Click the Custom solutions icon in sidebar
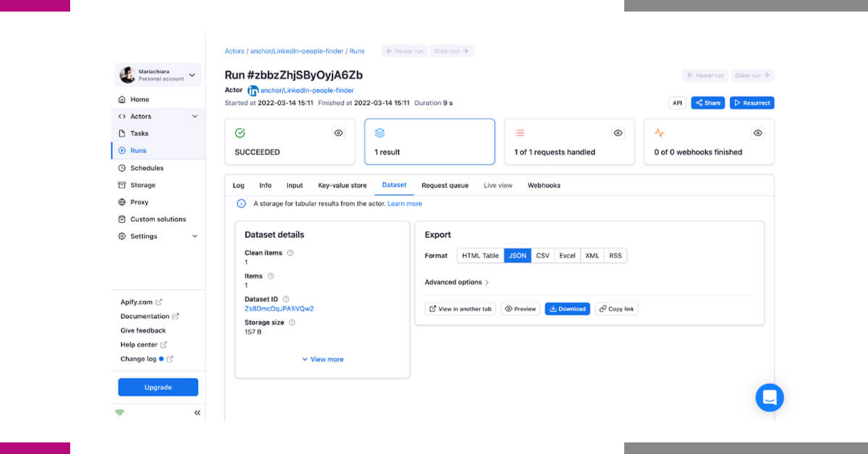Image resolution: width=868 pixels, height=454 pixels. click(122, 220)
